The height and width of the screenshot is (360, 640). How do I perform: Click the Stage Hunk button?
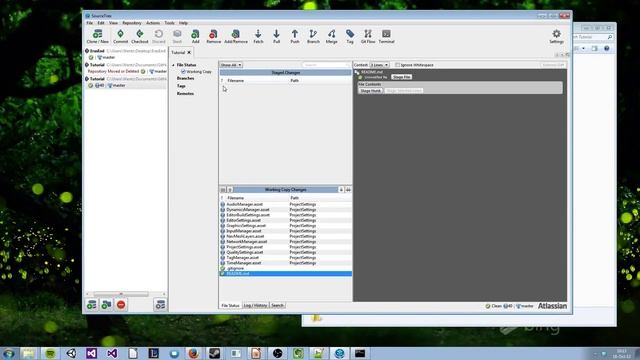(x=371, y=91)
